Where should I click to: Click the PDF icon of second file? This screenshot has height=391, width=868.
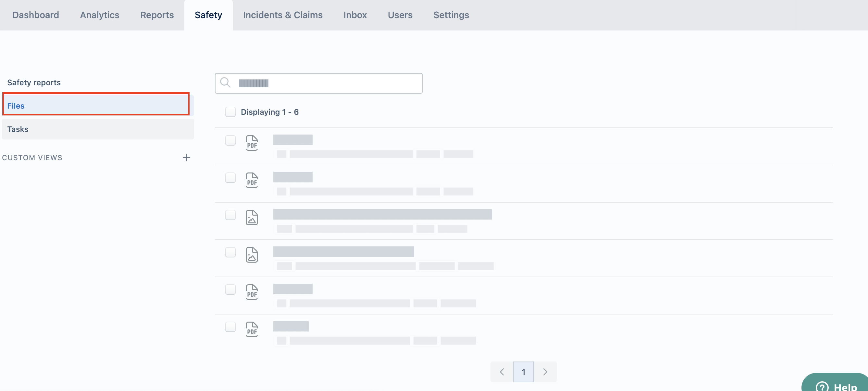(252, 180)
